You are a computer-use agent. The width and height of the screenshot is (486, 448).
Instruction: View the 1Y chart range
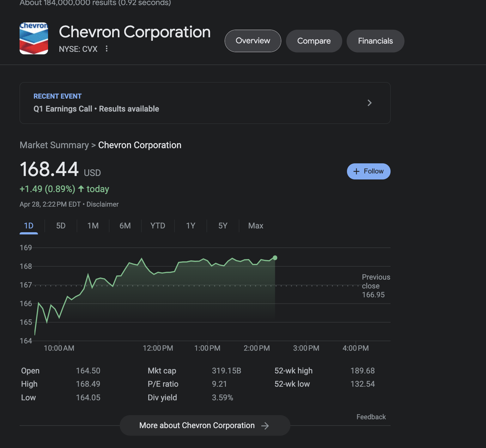click(x=191, y=226)
